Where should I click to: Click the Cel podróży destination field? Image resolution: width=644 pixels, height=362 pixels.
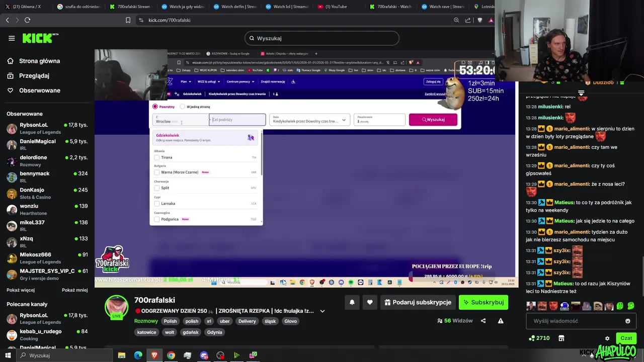point(237,120)
